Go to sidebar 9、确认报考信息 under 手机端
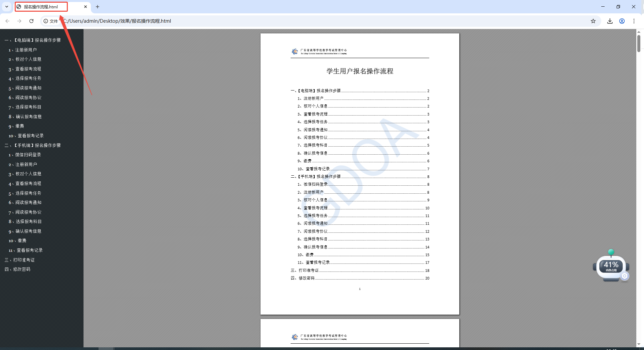 (x=25, y=231)
